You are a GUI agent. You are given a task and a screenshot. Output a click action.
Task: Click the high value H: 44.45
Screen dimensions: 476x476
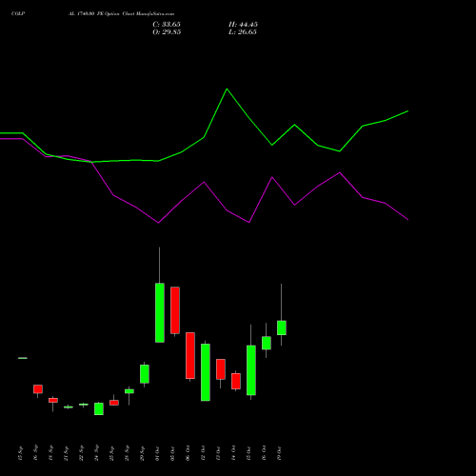(243, 25)
